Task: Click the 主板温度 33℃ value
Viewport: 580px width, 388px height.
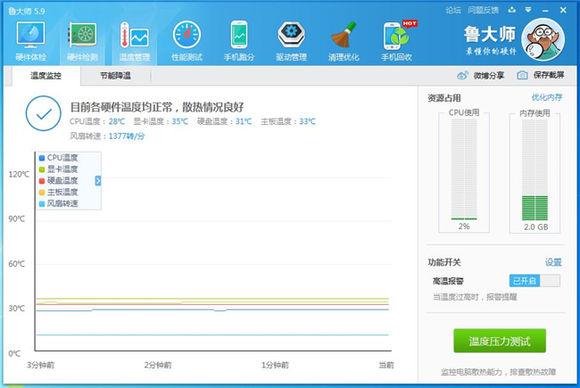Action: pyautogui.click(x=307, y=121)
